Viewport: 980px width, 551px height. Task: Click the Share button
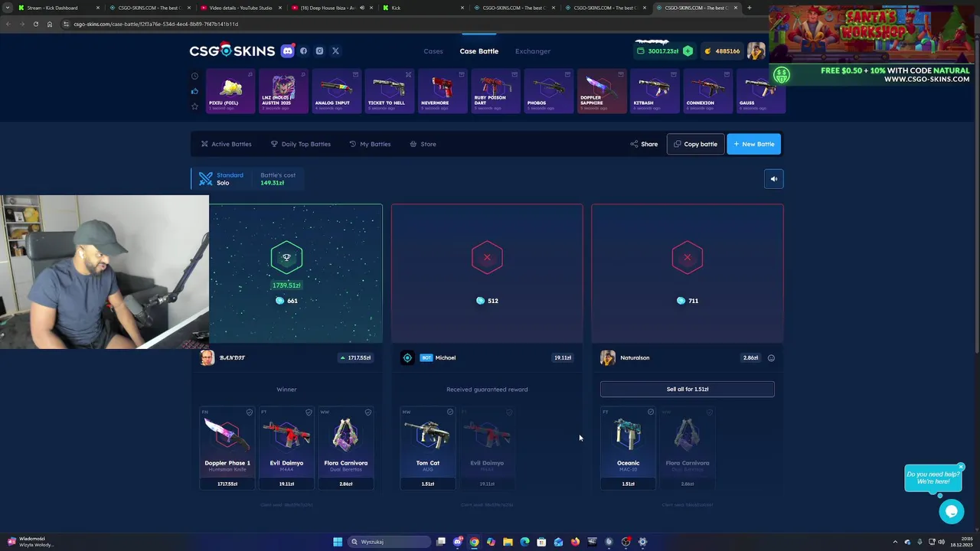click(644, 144)
